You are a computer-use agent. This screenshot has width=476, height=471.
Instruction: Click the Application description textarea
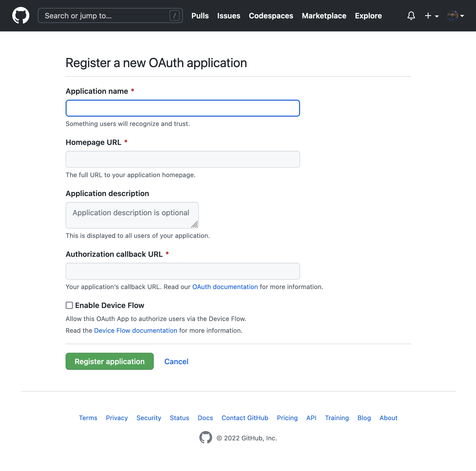(132, 215)
